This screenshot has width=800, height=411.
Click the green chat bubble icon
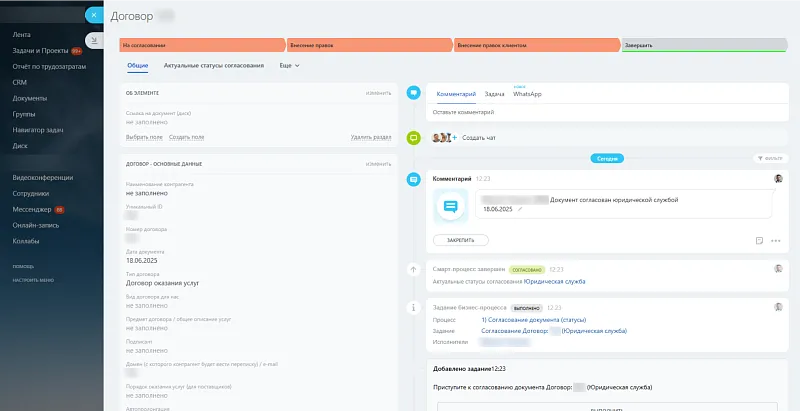[414, 138]
